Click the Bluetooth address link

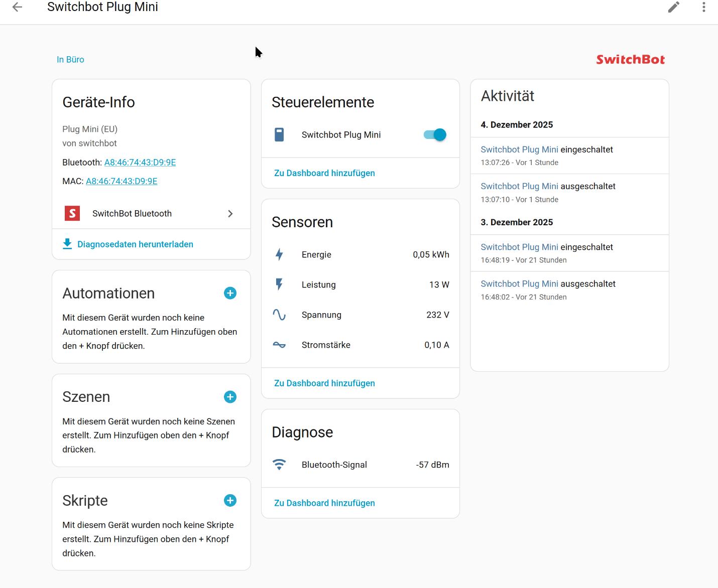[140, 163]
